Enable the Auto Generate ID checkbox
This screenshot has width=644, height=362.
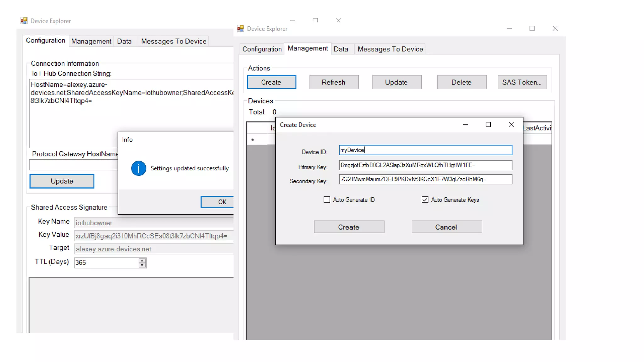tap(327, 200)
